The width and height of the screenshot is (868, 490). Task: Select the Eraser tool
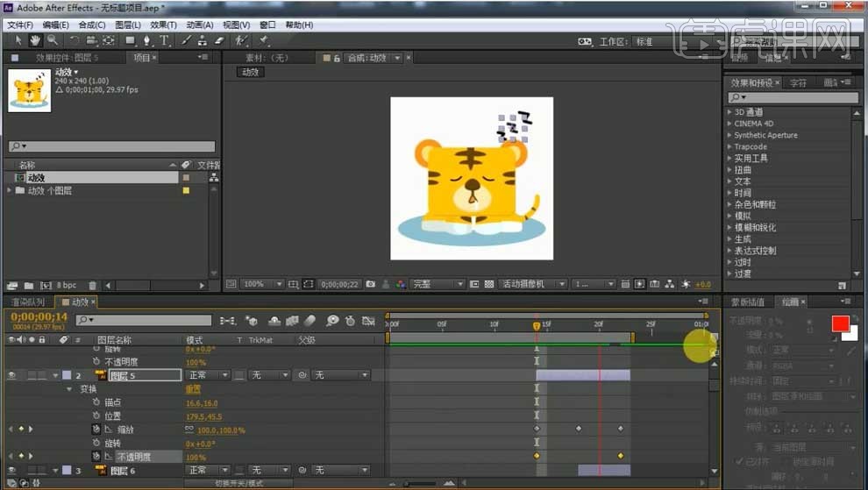coord(219,40)
